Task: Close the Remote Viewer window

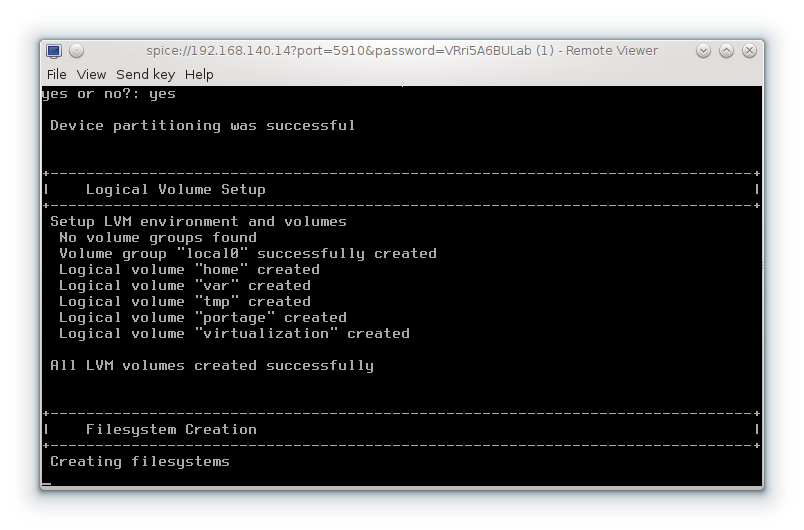Action: coord(749,51)
